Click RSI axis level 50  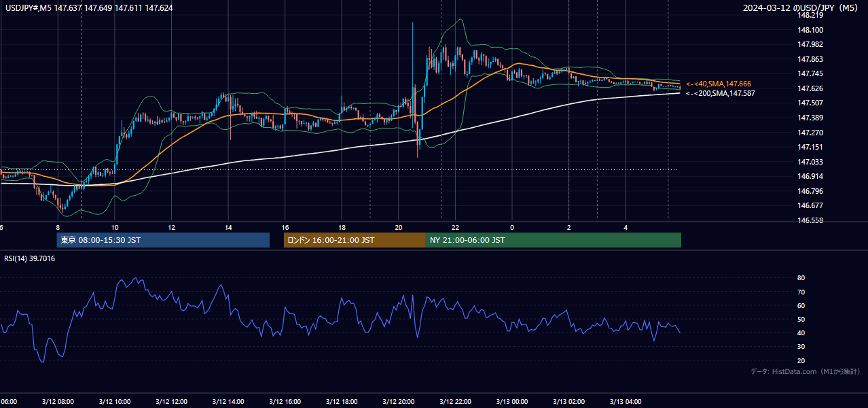[801, 319]
